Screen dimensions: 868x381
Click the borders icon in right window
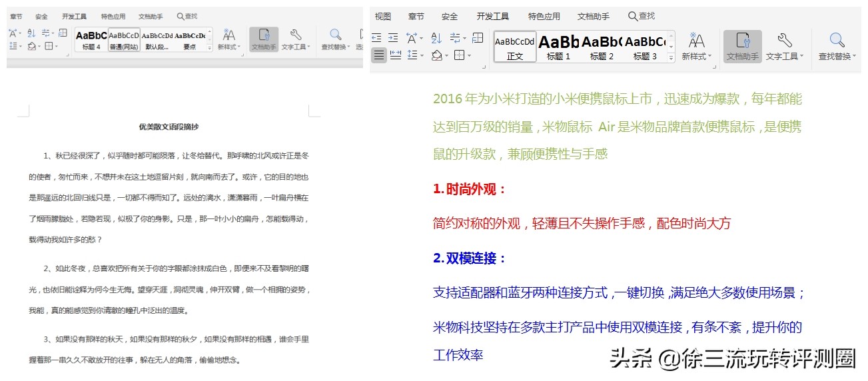tap(459, 55)
